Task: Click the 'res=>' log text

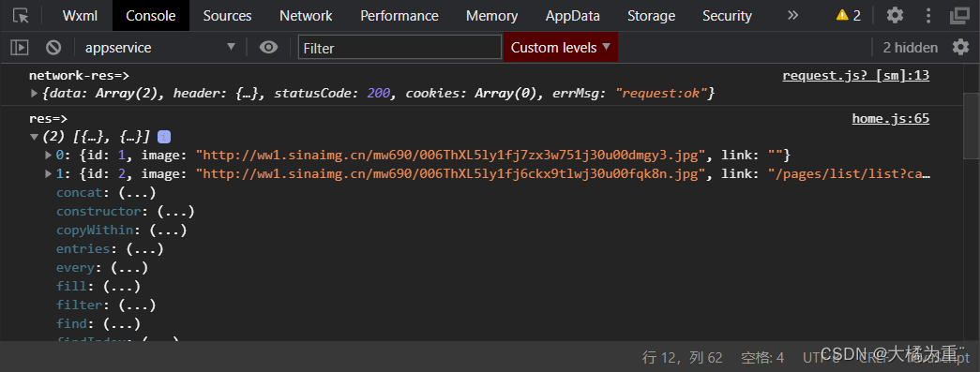Action: (x=48, y=119)
